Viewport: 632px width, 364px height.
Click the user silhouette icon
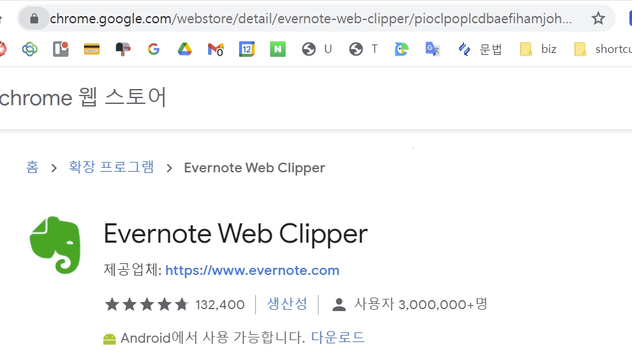pos(339,305)
